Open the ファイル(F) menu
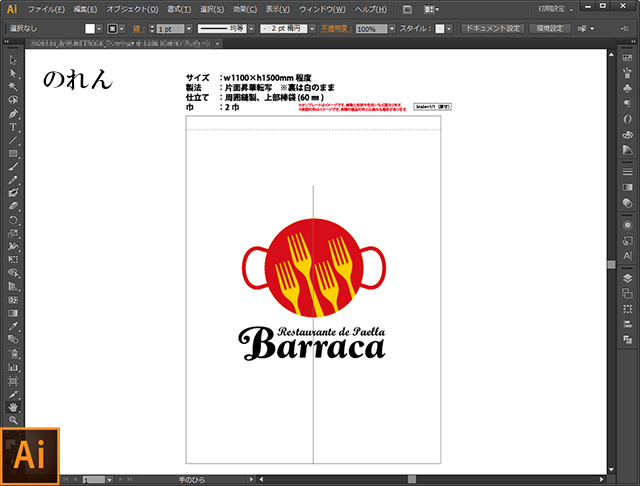The image size is (640, 486). point(47,9)
